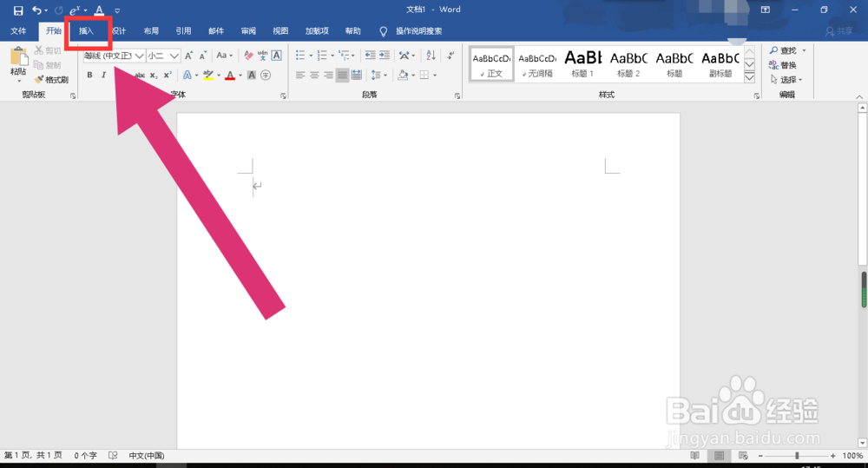Apply the 副标题 (Subtitle) style
The width and height of the screenshot is (868, 468).
coord(720,64)
